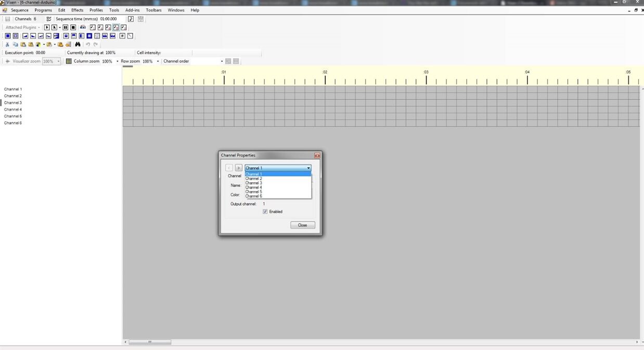Expand the Attached Plugins dropdown
This screenshot has height=350, width=644.
(23, 27)
